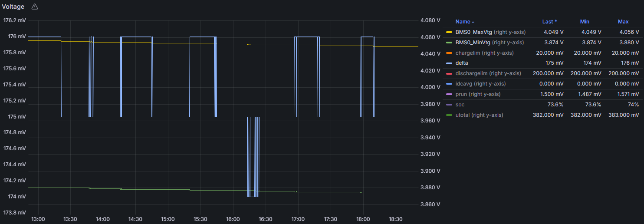
Task: Click the warning triangle icon beside Voltage
Action: pos(35,7)
